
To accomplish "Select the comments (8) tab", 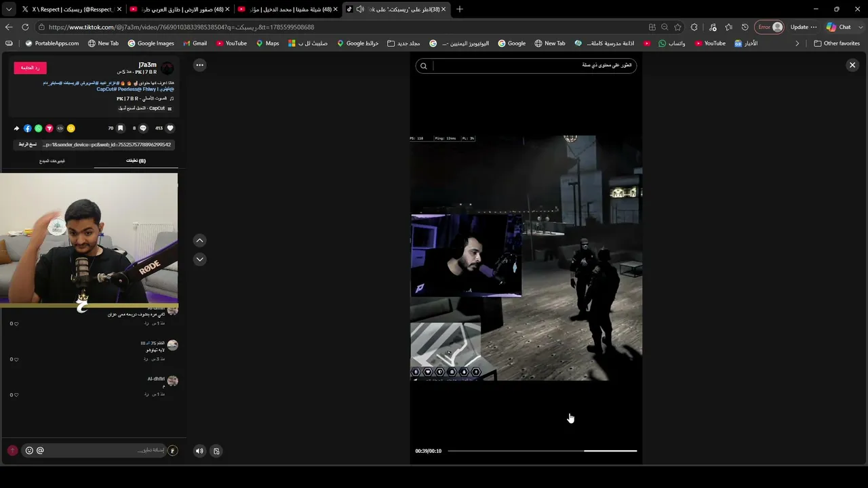I will [136, 161].
